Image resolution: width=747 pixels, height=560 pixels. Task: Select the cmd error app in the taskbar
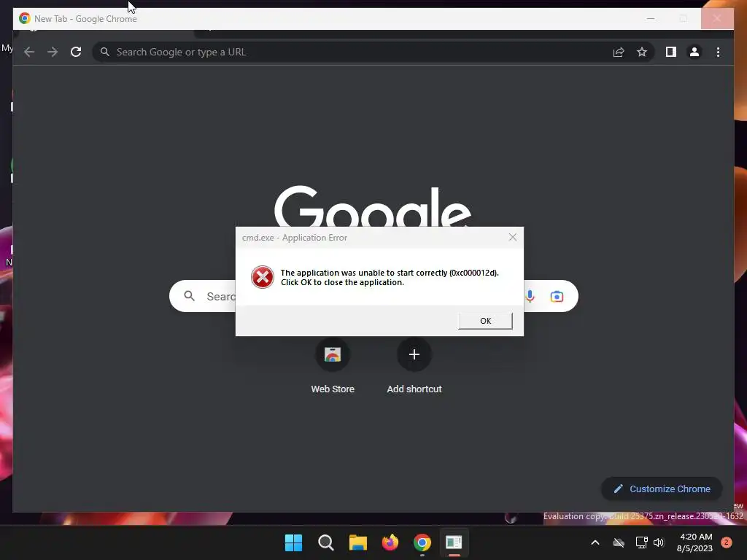[454, 542]
